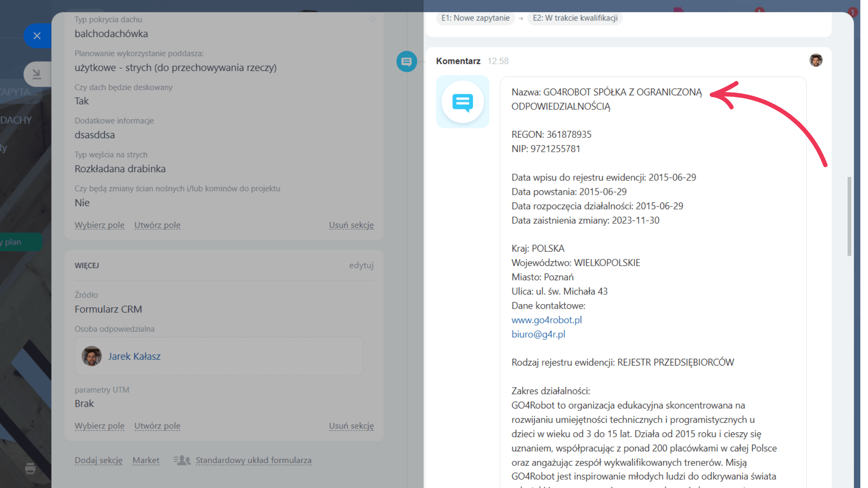
Task: Click the 'WIĘCEJ' section title
Action: (87, 265)
